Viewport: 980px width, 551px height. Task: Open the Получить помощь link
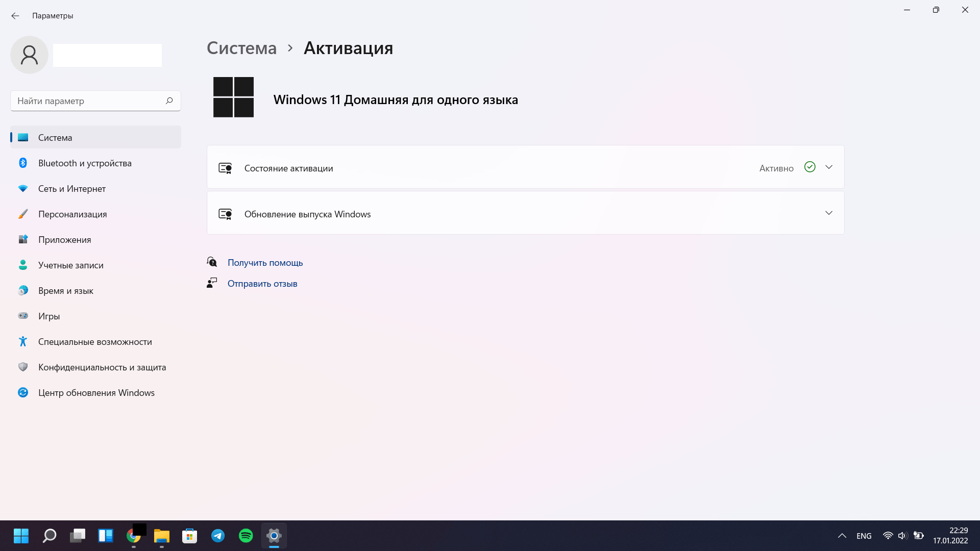click(265, 263)
